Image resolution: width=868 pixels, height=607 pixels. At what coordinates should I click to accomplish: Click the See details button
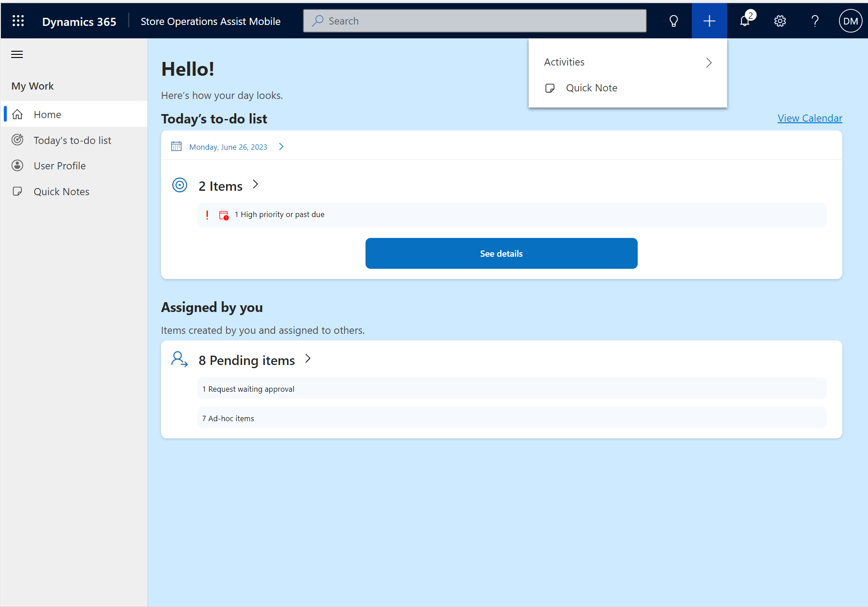pyautogui.click(x=501, y=253)
